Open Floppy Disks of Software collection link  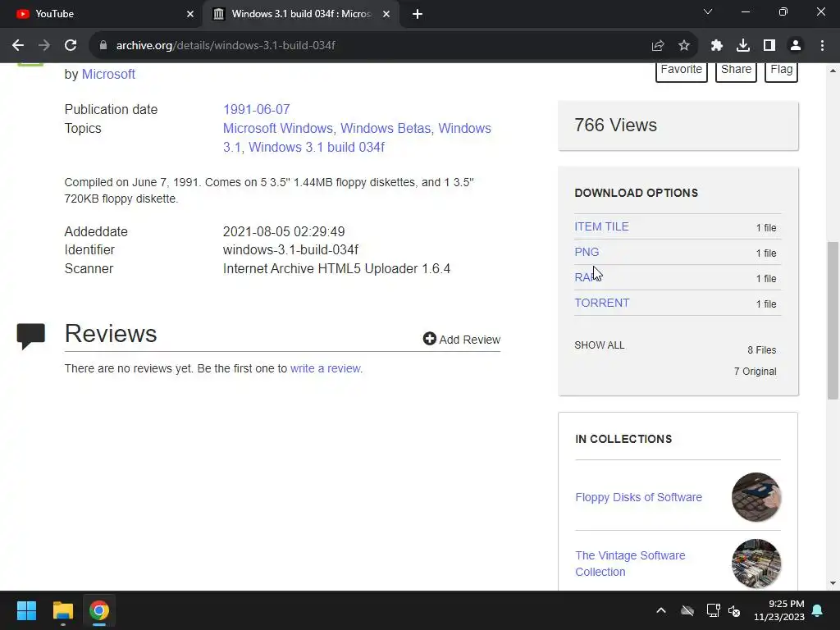[x=638, y=497]
